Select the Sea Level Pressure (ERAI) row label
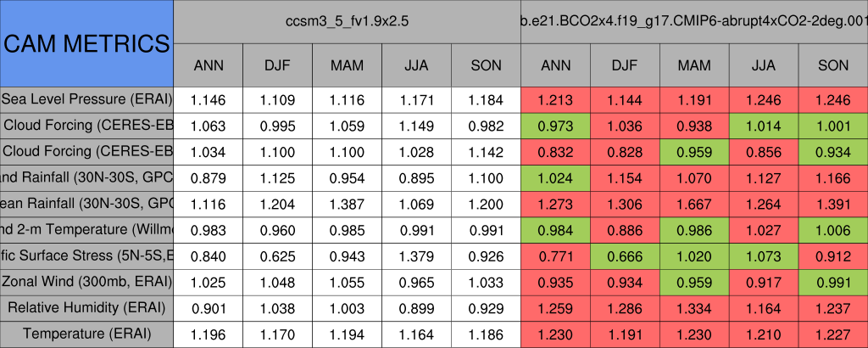868x348 pixels. point(86,99)
